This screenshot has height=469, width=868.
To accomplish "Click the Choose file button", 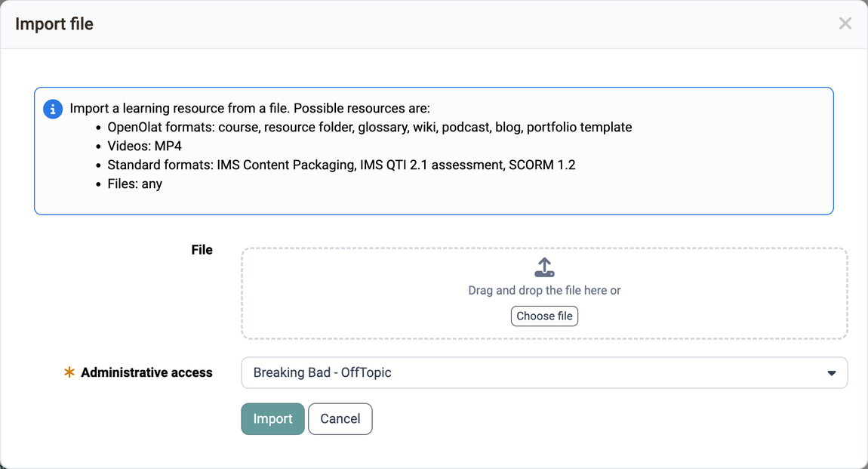I will coord(544,316).
